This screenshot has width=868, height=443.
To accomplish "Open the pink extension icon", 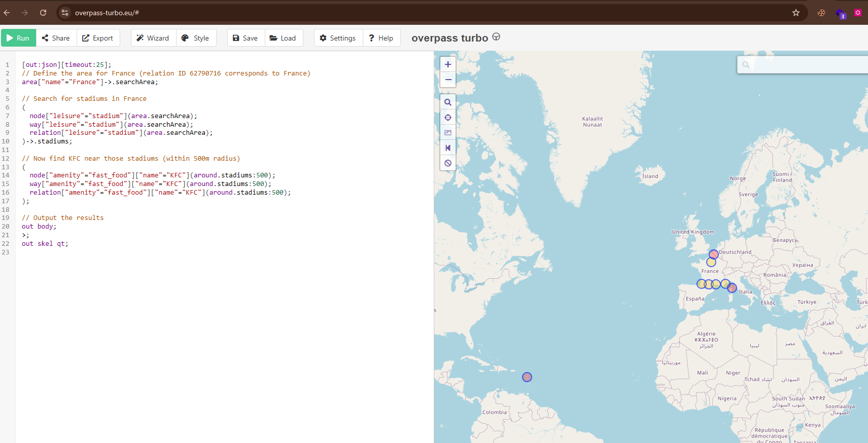I will point(858,13).
